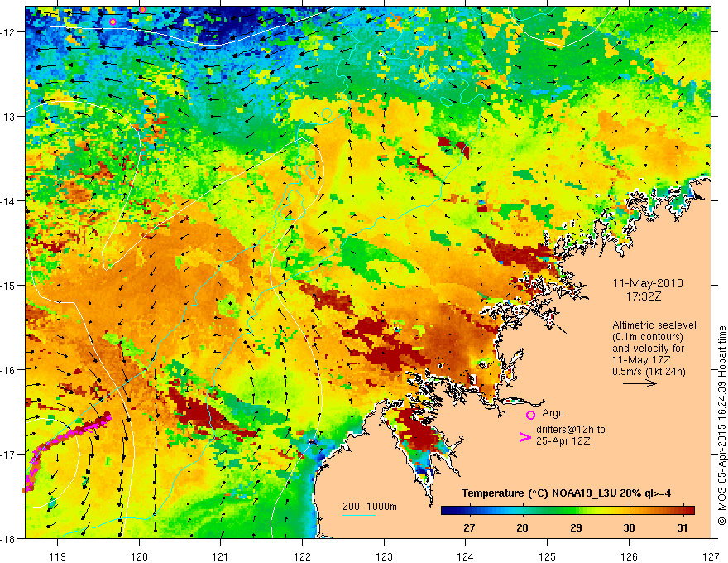The width and height of the screenshot is (728, 563).
Task: Click the -16 latitude axis label
Action: tap(9, 370)
